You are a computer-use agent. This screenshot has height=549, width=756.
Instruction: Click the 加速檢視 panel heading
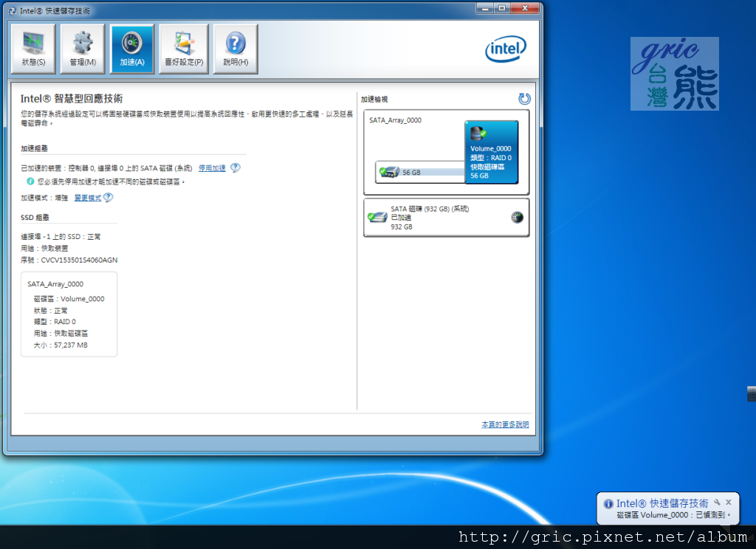coord(374,100)
